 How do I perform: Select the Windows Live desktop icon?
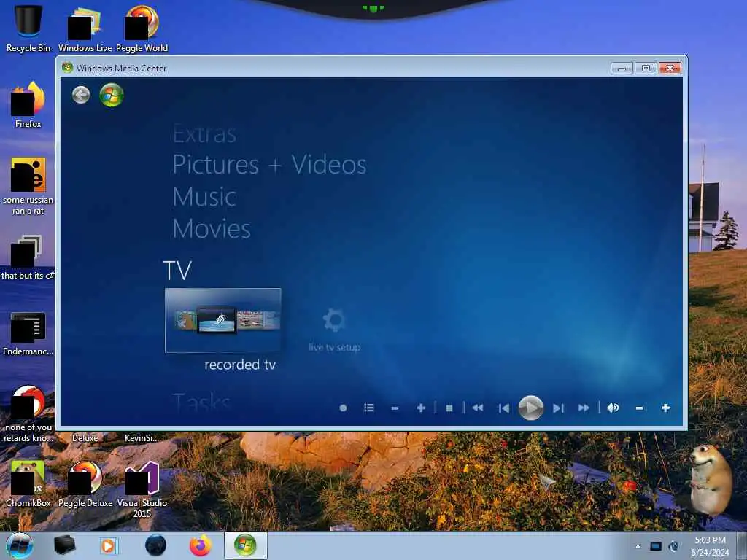85,28
